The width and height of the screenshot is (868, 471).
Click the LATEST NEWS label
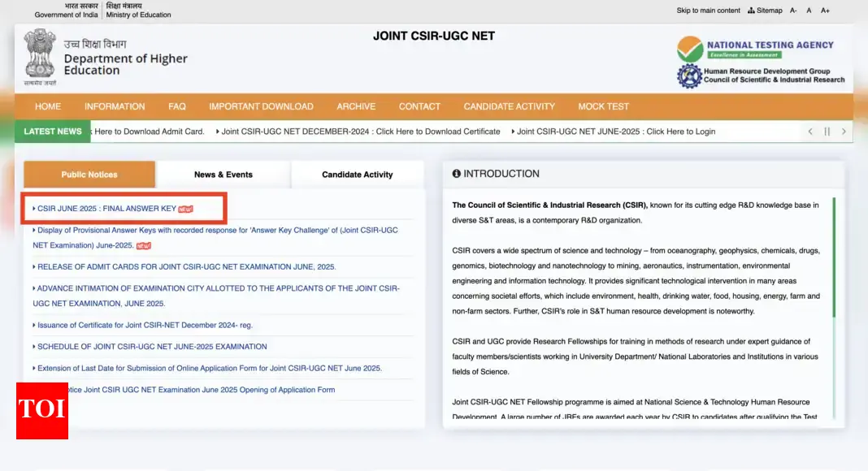(x=53, y=132)
